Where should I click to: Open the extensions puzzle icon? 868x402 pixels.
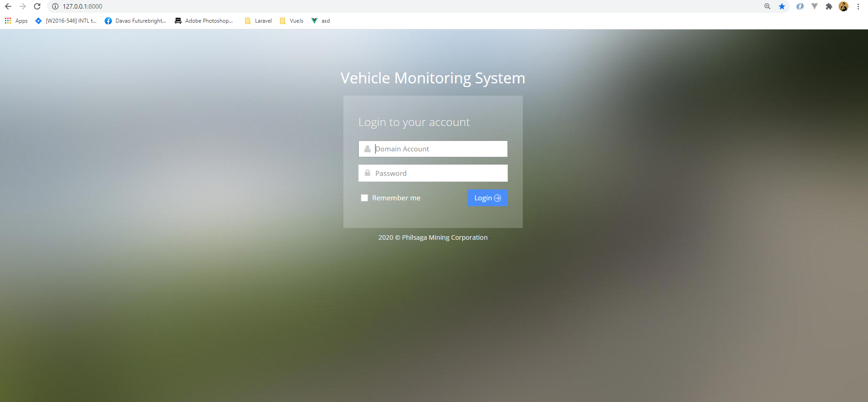(x=829, y=6)
